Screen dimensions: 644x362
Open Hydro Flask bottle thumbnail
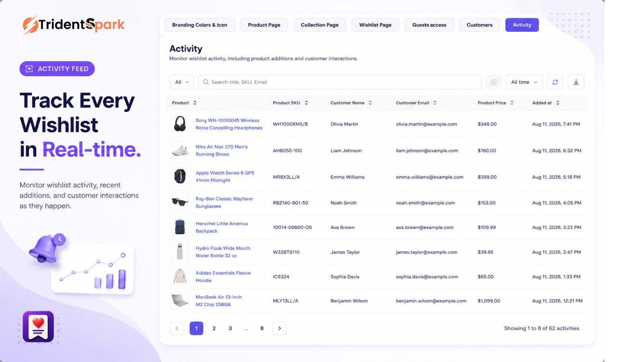tap(180, 252)
